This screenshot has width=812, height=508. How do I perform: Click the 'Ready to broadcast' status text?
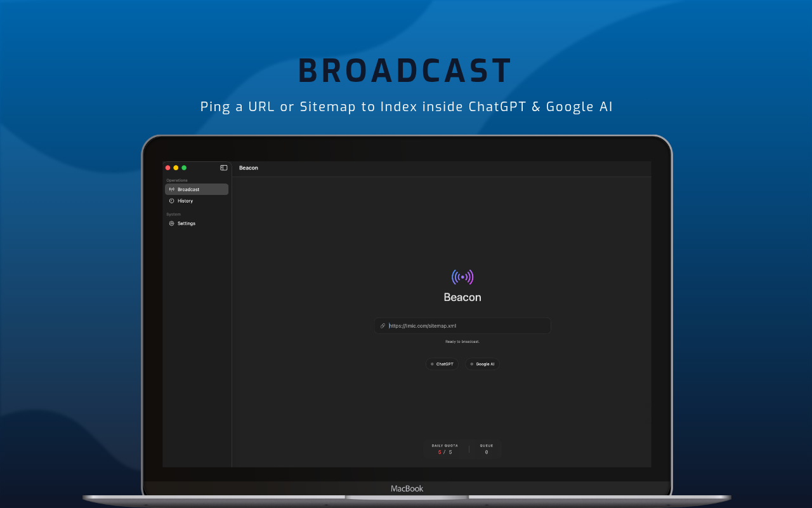(462, 342)
